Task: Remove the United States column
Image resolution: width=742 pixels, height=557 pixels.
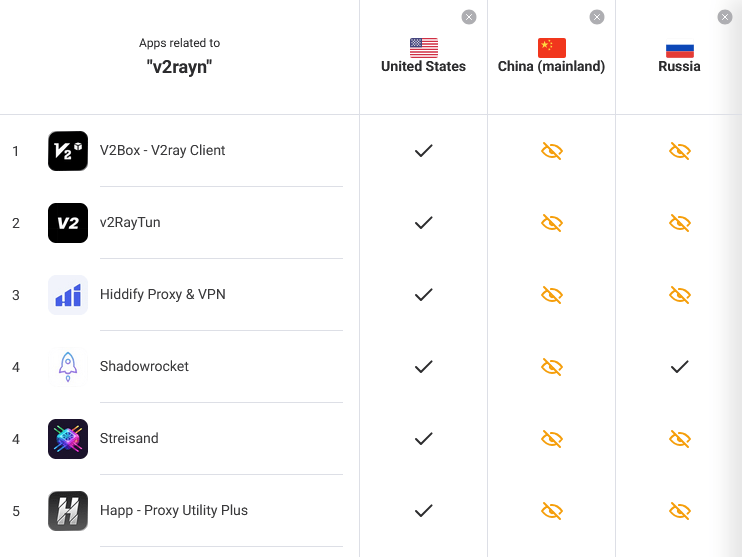Action: pyautogui.click(x=469, y=17)
